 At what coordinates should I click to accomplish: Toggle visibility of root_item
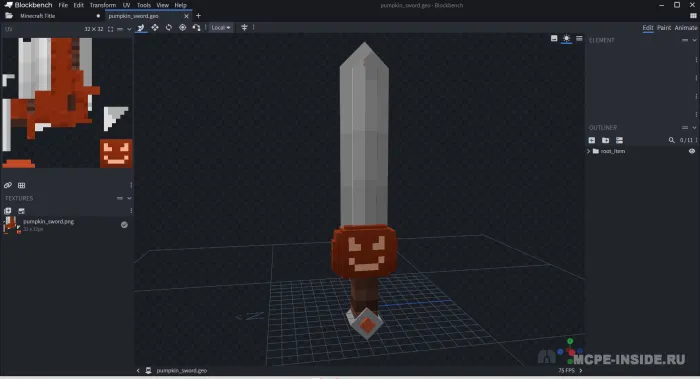[x=692, y=151]
